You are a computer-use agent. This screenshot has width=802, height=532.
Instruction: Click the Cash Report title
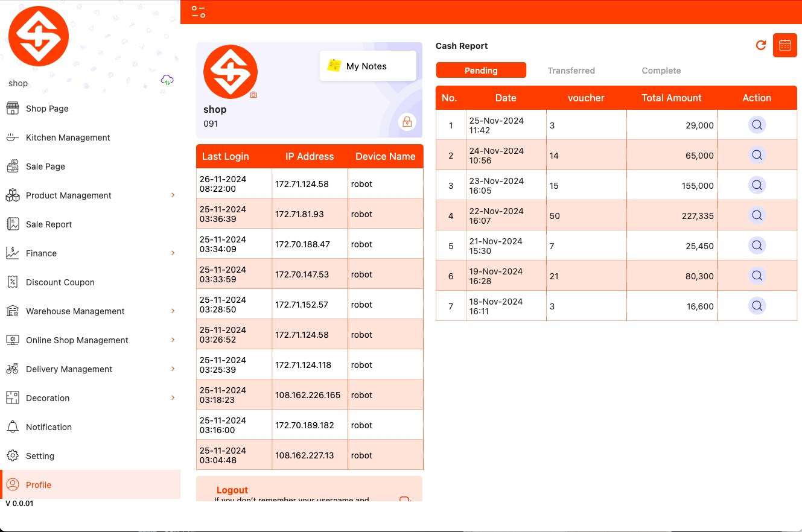coord(462,46)
